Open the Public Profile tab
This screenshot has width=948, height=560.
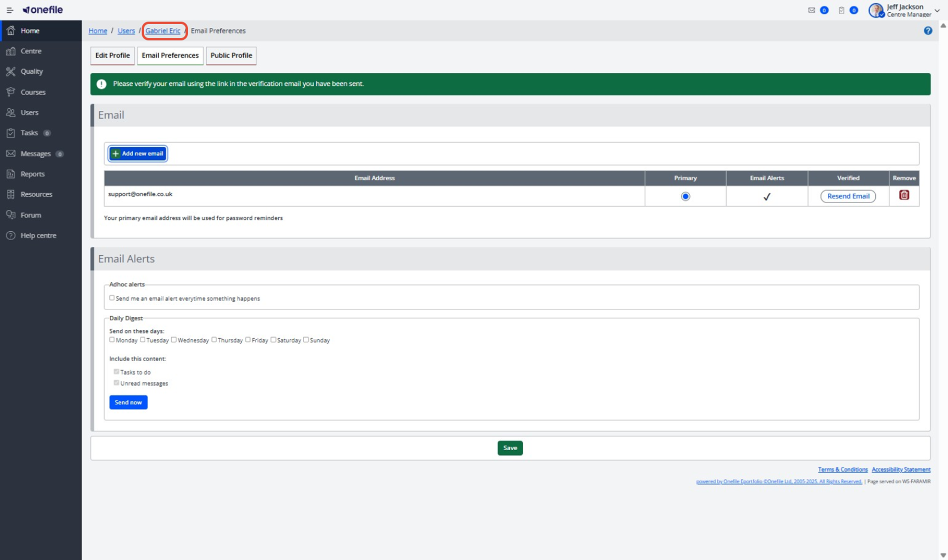(x=231, y=55)
